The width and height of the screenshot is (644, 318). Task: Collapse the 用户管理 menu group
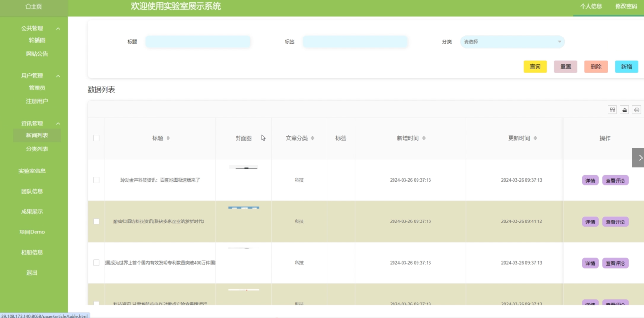pos(58,76)
